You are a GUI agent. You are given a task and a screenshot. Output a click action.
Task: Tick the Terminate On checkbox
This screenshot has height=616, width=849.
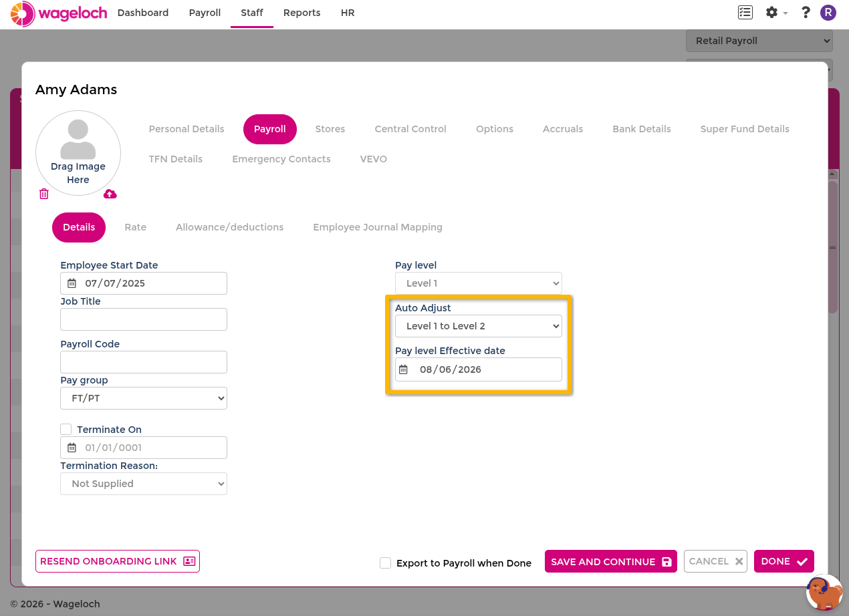(x=66, y=429)
